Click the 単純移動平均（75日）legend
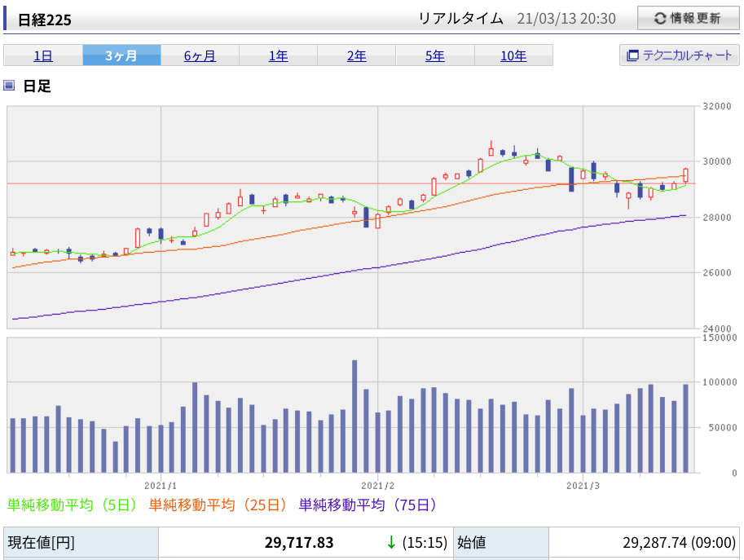The width and height of the screenshot is (744, 560). (368, 505)
